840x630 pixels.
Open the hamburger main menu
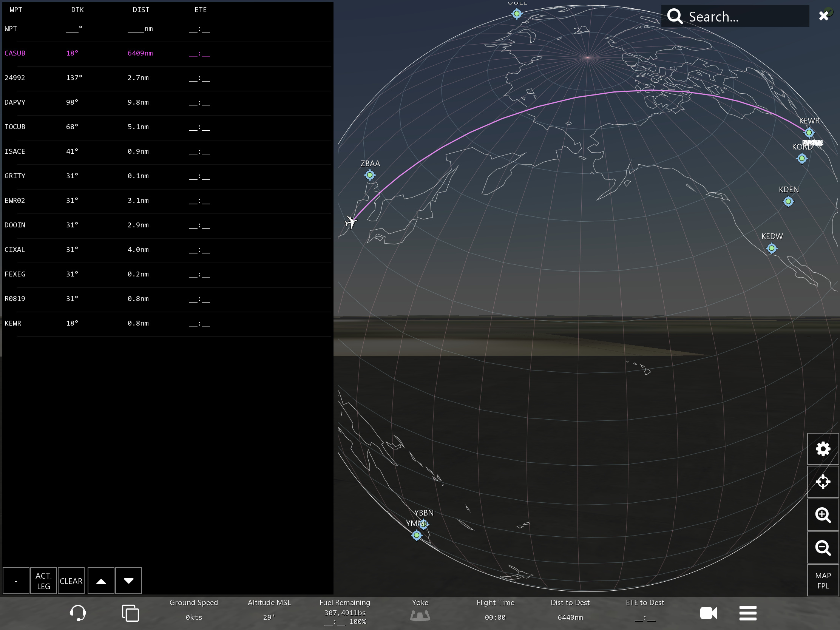pyautogui.click(x=747, y=613)
